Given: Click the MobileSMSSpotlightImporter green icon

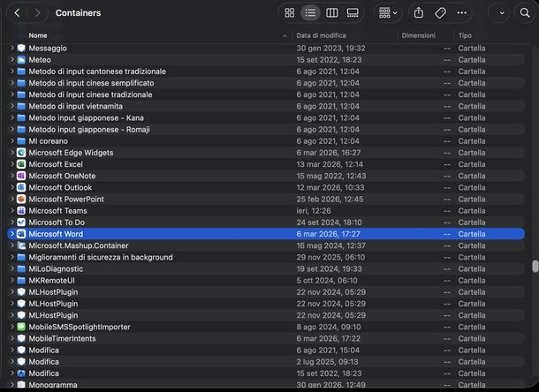Looking at the screenshot, I should pyautogui.click(x=21, y=327).
